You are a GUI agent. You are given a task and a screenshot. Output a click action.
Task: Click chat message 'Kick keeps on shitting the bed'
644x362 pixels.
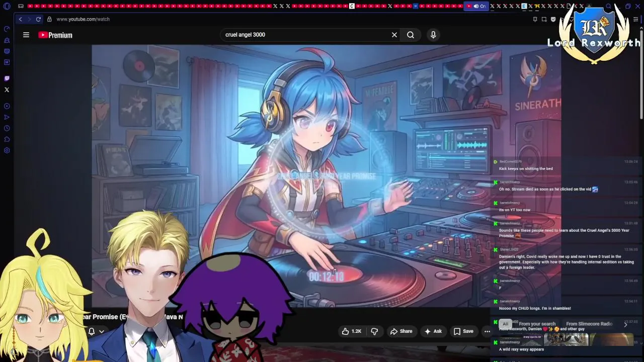click(x=525, y=168)
